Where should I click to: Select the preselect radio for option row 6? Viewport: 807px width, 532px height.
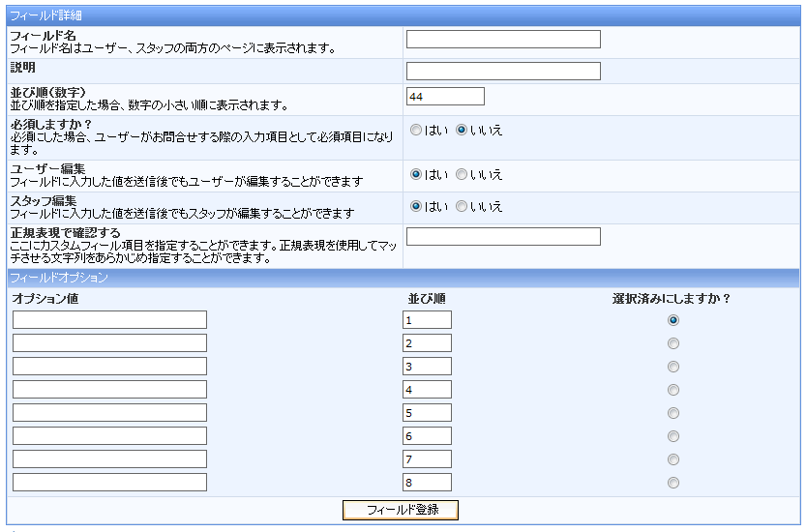pos(673,436)
